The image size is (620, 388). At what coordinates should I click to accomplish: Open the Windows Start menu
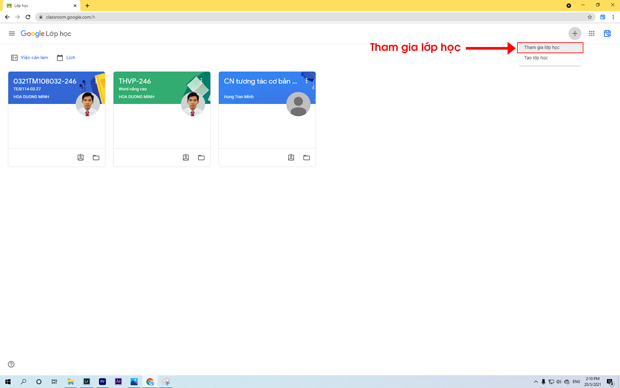click(x=8, y=382)
